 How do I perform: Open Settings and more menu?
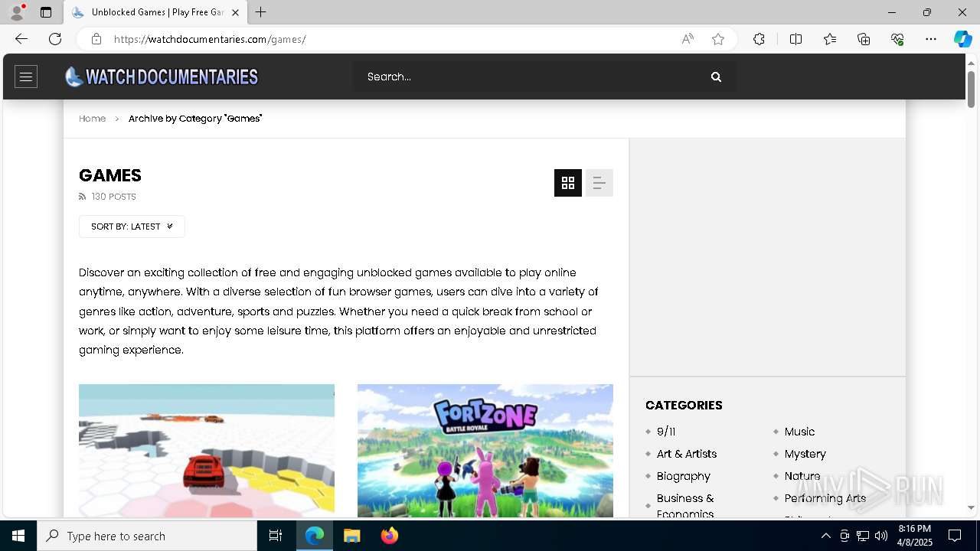(x=931, y=39)
